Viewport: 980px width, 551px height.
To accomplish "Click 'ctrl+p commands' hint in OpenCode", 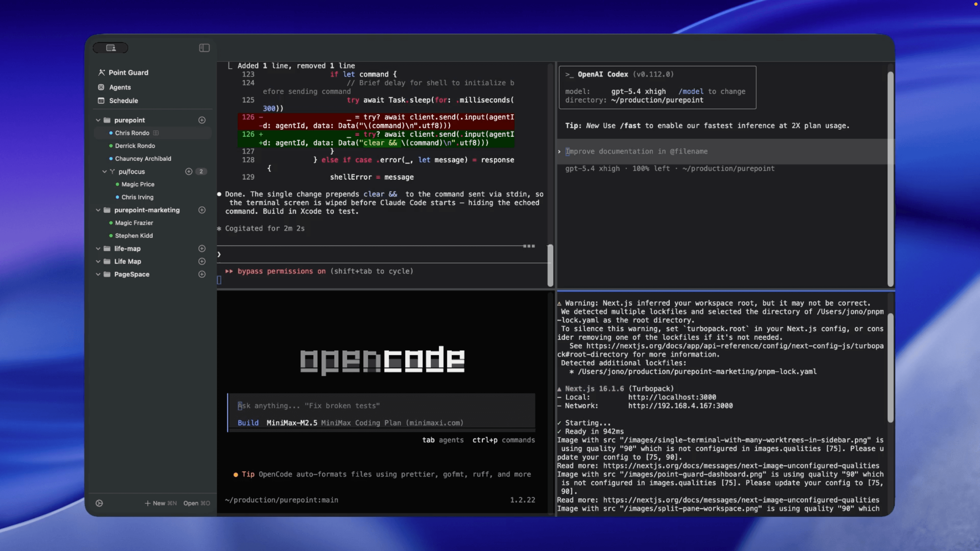I will coord(504,440).
